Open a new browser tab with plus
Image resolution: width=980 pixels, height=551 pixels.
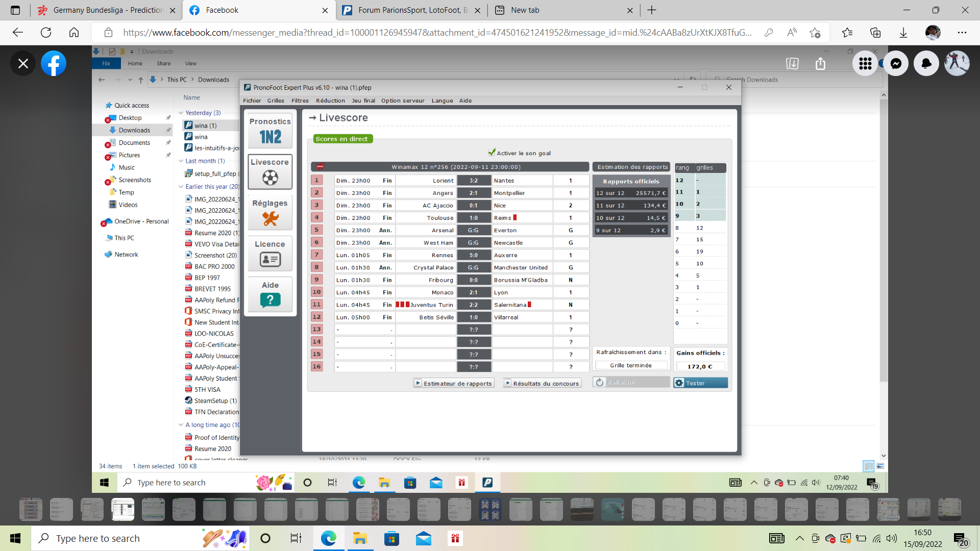point(652,10)
